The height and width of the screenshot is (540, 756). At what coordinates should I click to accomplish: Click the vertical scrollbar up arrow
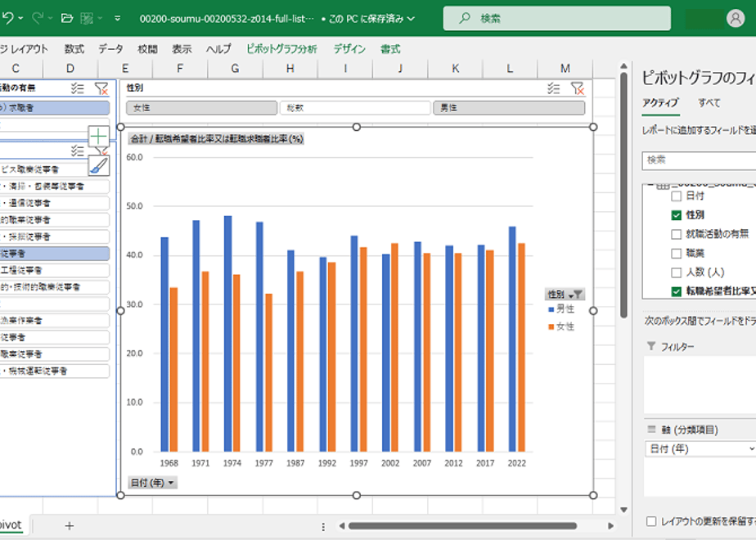tap(623, 66)
